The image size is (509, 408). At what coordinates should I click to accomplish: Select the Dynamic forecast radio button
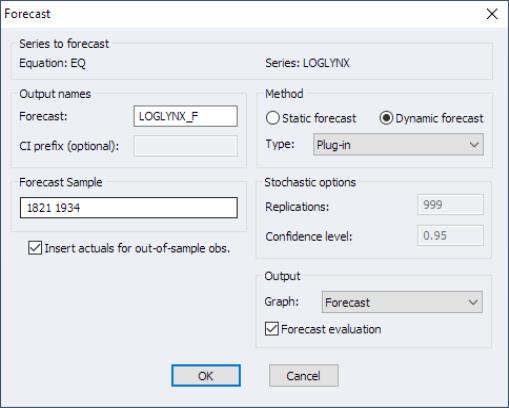(x=386, y=118)
